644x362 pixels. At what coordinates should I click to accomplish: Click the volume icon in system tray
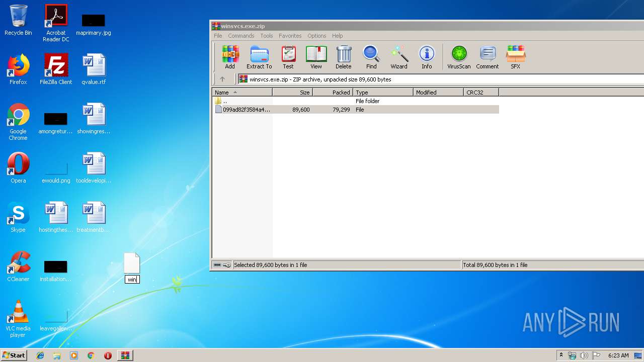(x=584, y=355)
